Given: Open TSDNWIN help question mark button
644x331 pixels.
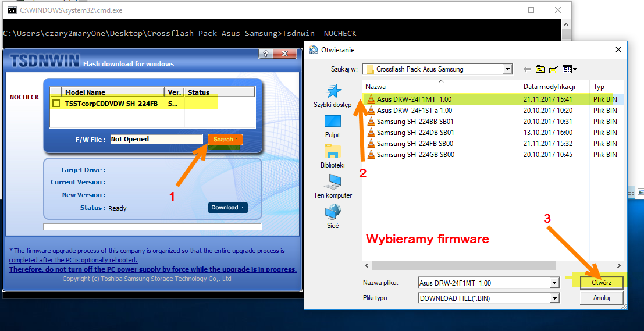Looking at the screenshot, I should pos(265,54).
